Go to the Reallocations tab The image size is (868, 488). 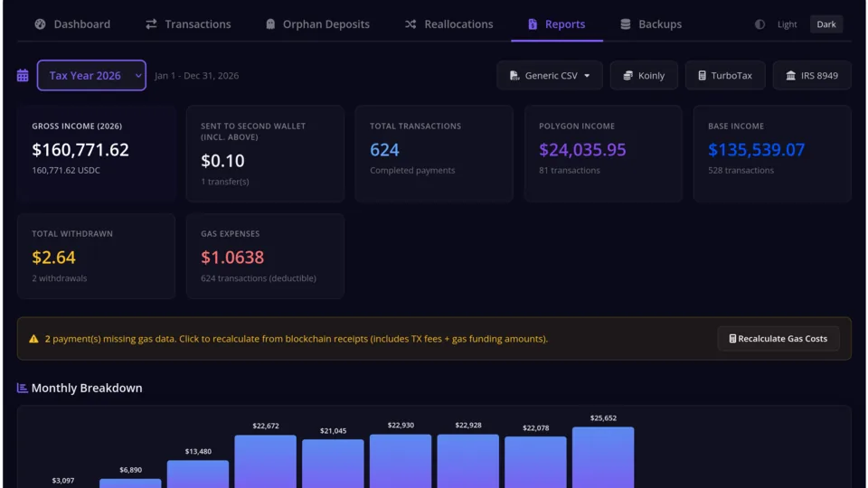coord(448,24)
